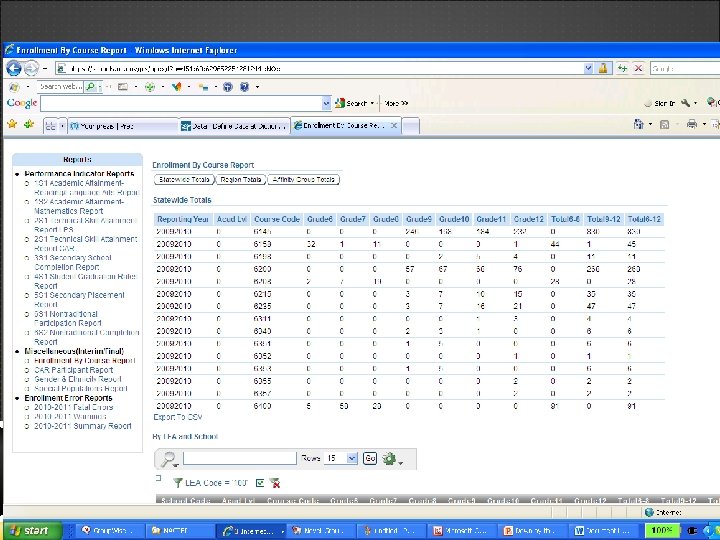Viewport: 720px width, 540px height.
Task: Open the Gender & Ethnicity Report link
Action: coord(78,379)
